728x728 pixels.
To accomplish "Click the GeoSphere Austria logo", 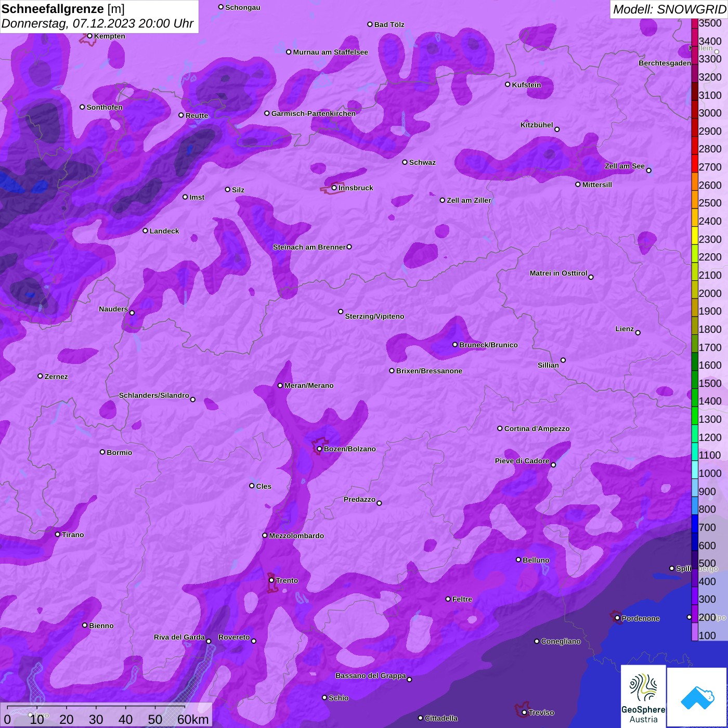I will (643, 697).
